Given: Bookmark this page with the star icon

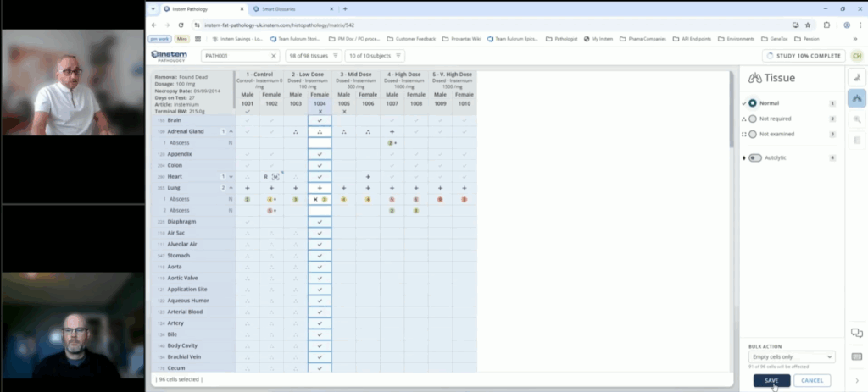Looking at the screenshot, I should coord(808,25).
